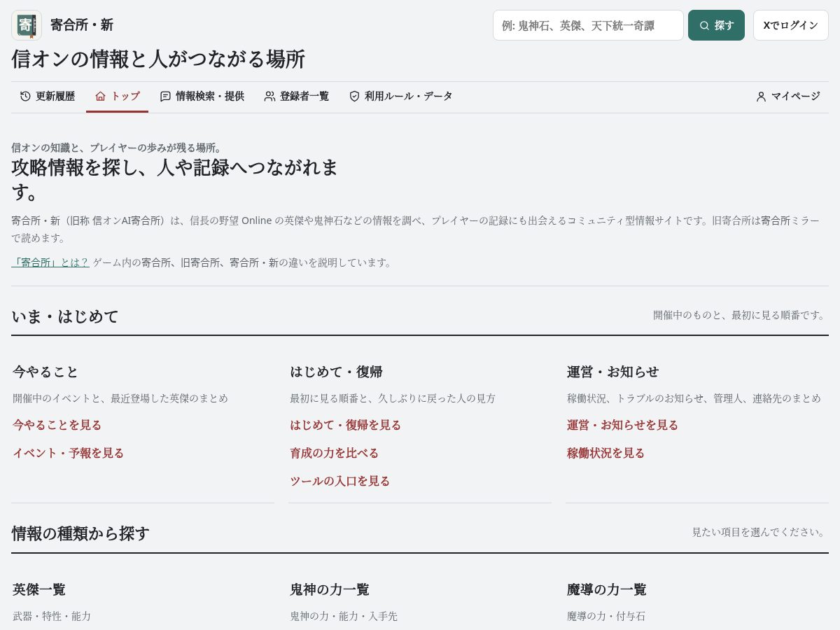The height and width of the screenshot is (630, 840).
Task: Click the はじめて・復帰 card heading
Action: (336, 372)
